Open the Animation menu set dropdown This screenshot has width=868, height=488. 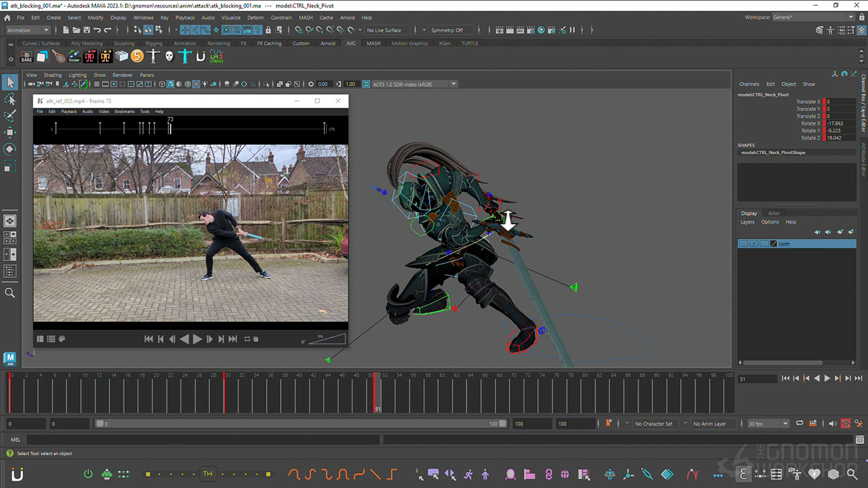click(x=46, y=30)
